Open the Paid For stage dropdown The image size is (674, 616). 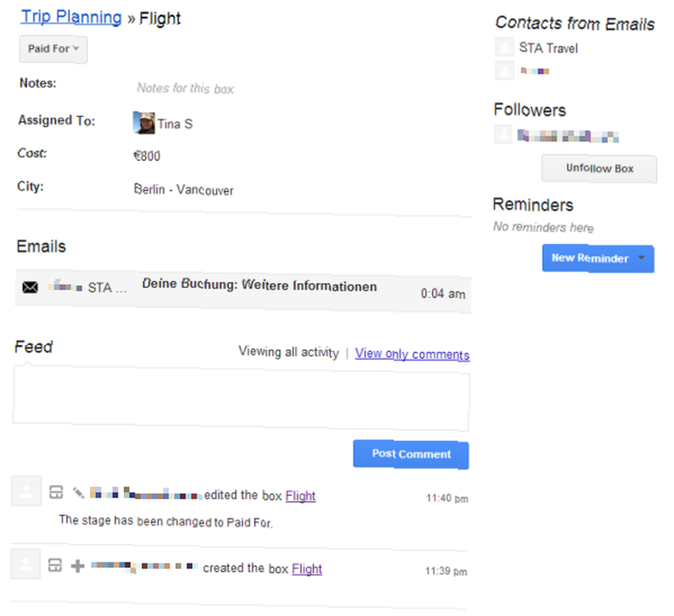(x=53, y=49)
